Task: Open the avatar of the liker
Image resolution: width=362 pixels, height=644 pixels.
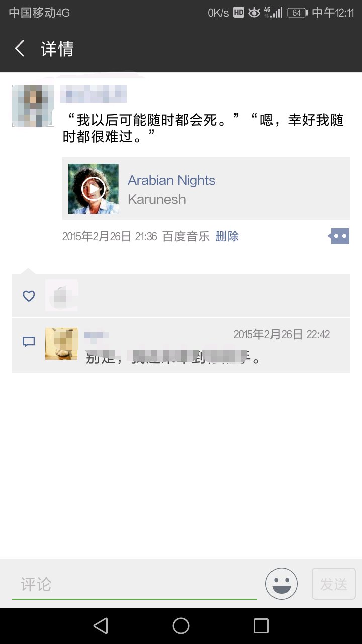Action: pyautogui.click(x=61, y=295)
